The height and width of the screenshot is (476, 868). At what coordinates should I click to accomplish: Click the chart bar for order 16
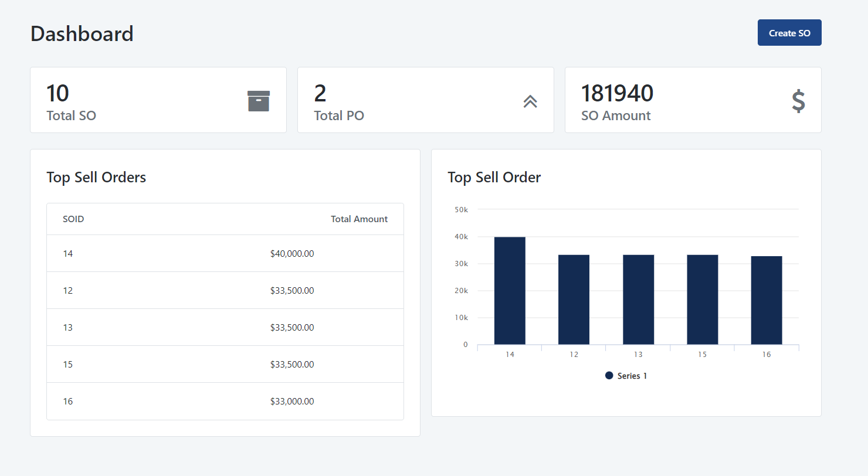coord(766,299)
